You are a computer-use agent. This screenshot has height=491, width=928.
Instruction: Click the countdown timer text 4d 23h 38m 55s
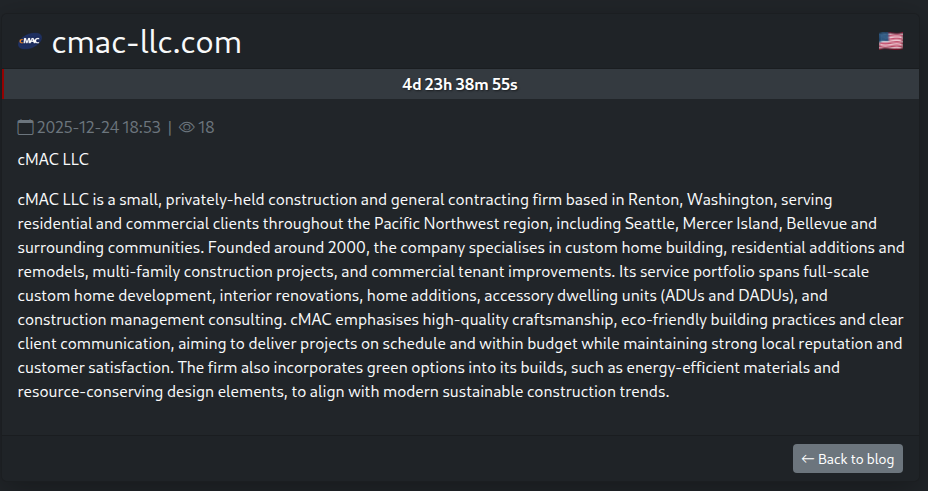(x=460, y=84)
